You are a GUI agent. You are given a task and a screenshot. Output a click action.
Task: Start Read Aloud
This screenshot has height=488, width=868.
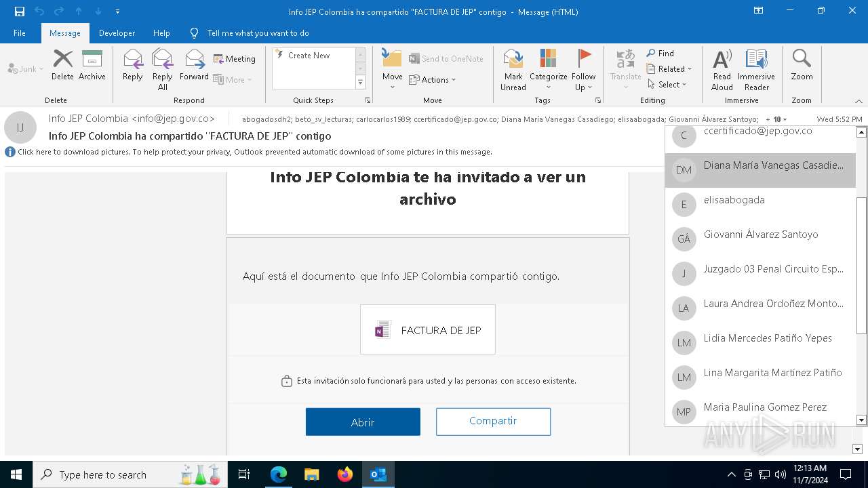pos(722,70)
